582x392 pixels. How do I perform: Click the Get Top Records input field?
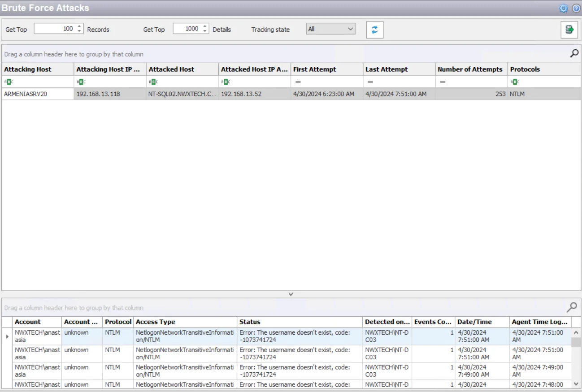(x=55, y=29)
